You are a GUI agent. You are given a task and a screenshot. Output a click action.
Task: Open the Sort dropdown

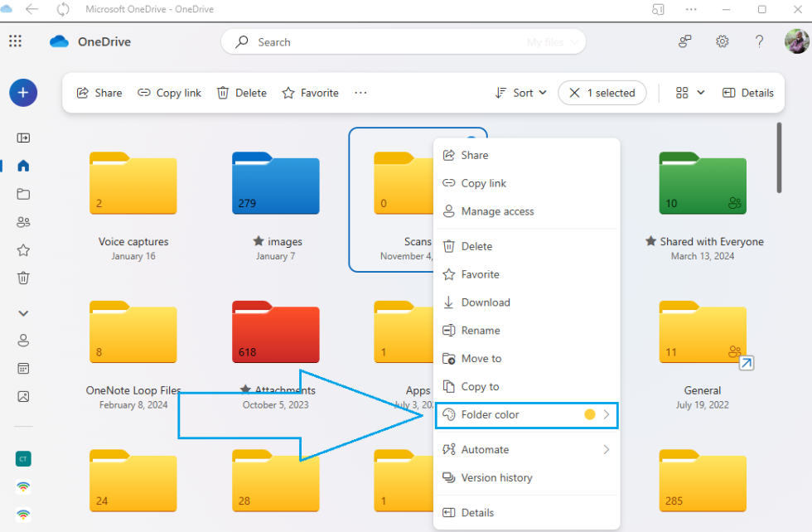(520, 92)
